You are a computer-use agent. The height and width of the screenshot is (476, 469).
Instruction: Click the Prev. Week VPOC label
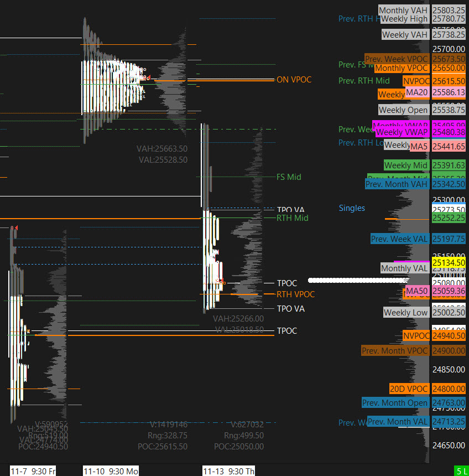(396, 59)
